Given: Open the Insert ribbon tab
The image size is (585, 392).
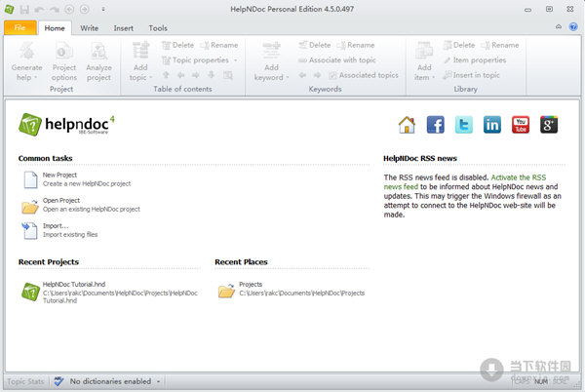Looking at the screenshot, I should point(124,28).
